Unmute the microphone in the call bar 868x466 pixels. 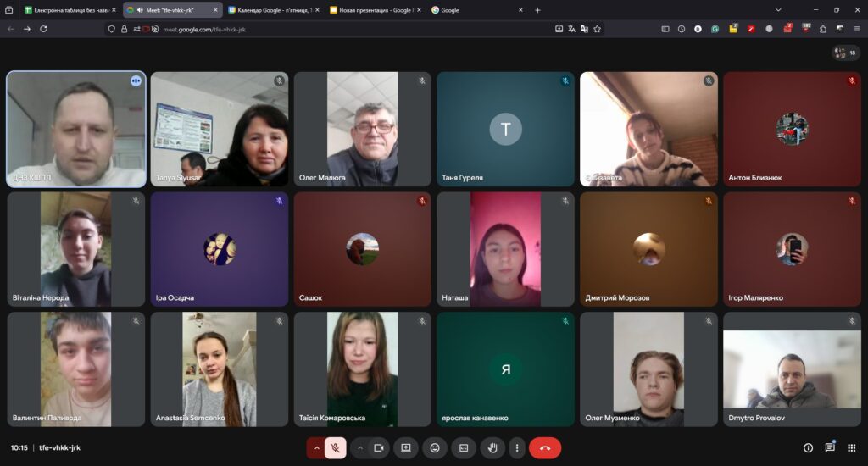[x=336, y=447]
